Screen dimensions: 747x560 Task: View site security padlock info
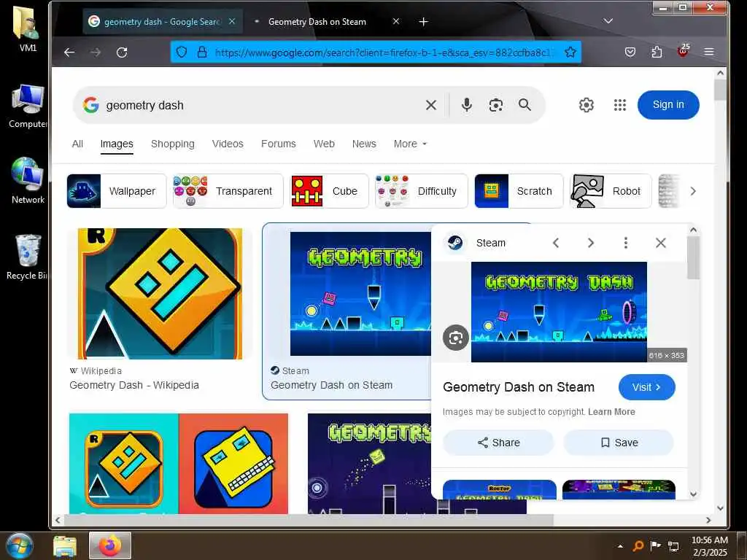pos(202,52)
